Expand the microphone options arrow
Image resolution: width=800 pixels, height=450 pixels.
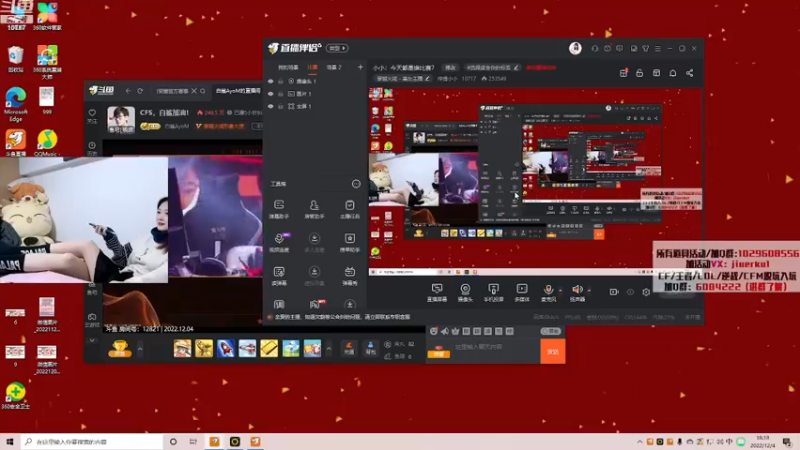pyautogui.click(x=560, y=290)
